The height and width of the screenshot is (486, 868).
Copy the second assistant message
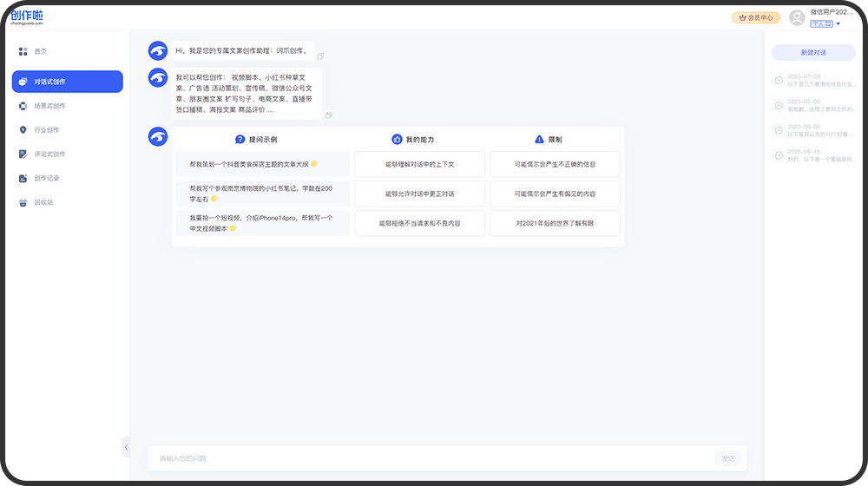328,115
